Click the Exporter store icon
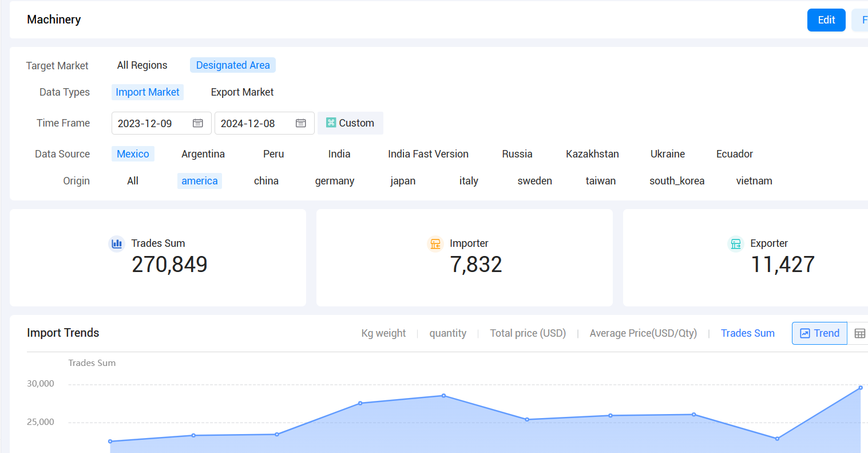Viewport: 868px width, 453px height. click(736, 243)
